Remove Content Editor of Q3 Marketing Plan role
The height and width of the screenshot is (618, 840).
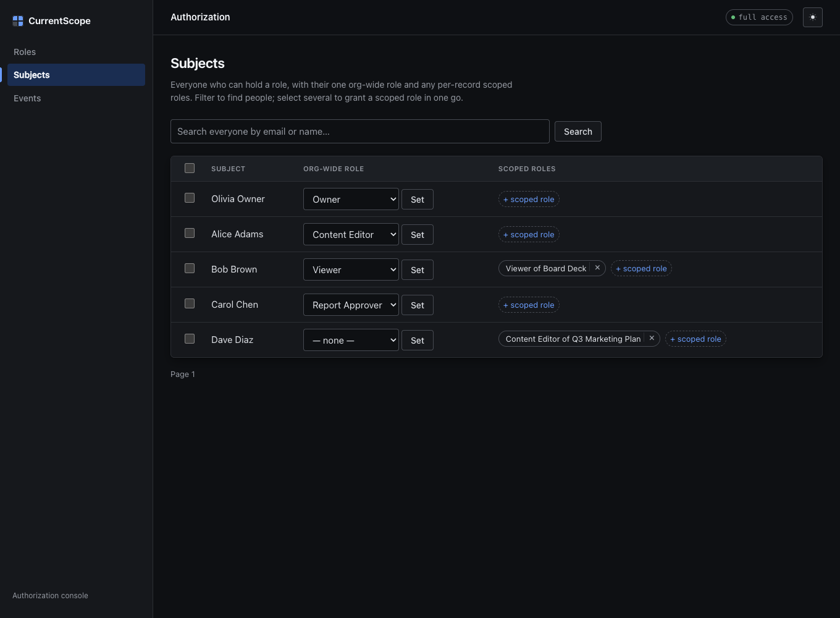(652, 339)
